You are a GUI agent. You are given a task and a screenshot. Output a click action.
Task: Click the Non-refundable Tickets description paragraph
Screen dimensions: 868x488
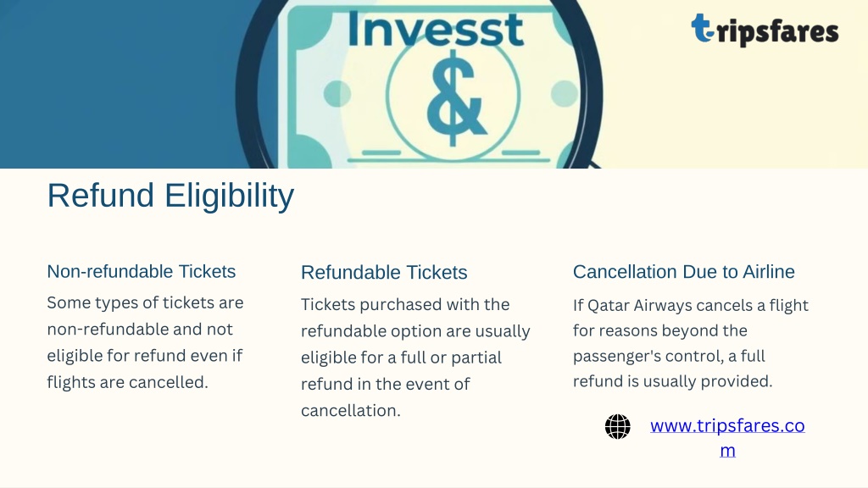(x=145, y=342)
